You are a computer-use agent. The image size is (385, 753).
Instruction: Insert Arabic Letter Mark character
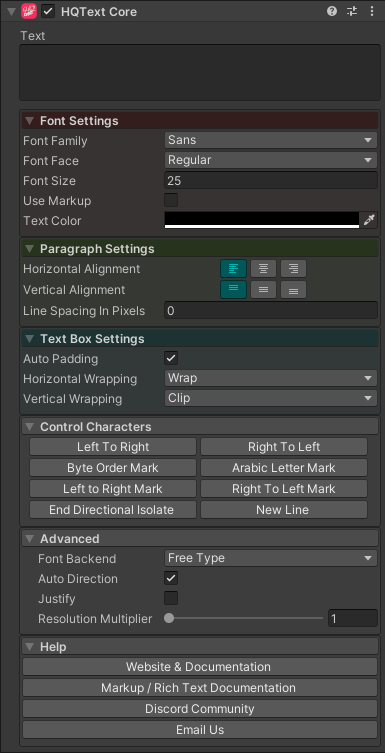pos(284,468)
